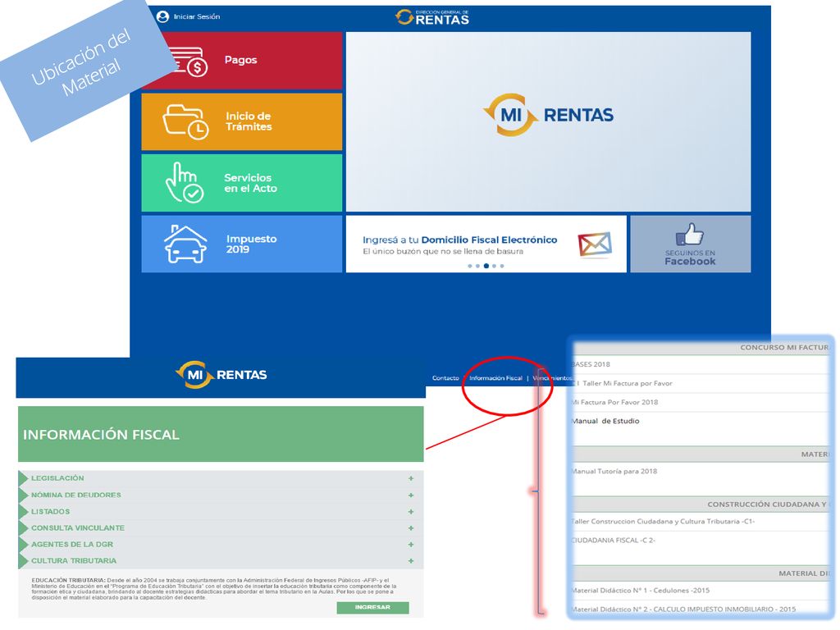Open Manual Tutoría para 2018 item

point(614,472)
